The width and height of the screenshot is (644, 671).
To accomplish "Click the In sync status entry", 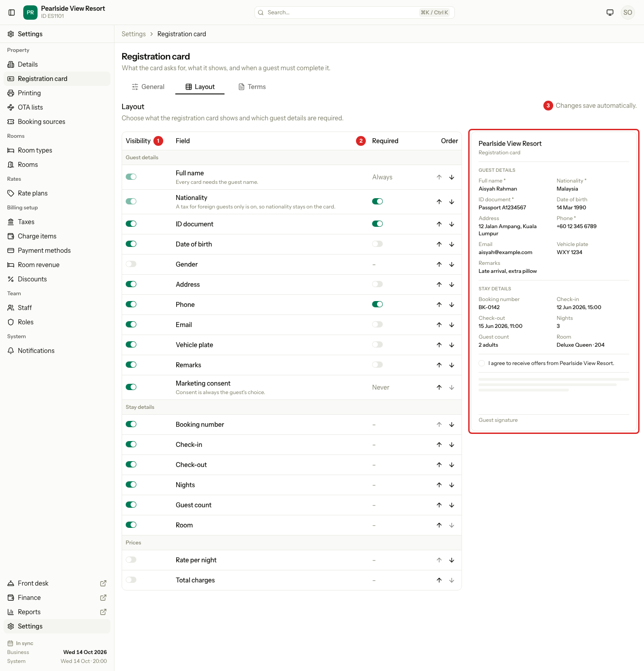I will point(21,643).
